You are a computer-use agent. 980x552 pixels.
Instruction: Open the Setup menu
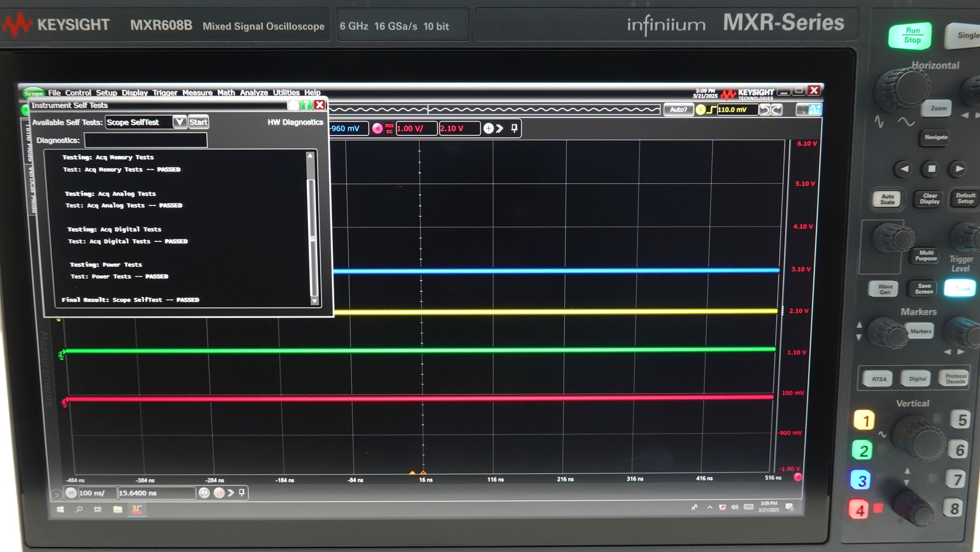point(106,92)
